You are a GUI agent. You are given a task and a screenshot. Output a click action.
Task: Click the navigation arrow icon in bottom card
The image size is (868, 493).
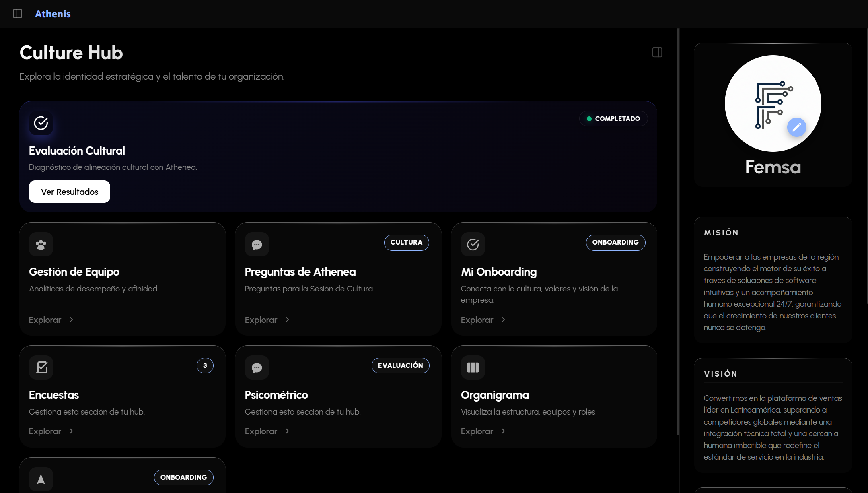[x=41, y=479]
